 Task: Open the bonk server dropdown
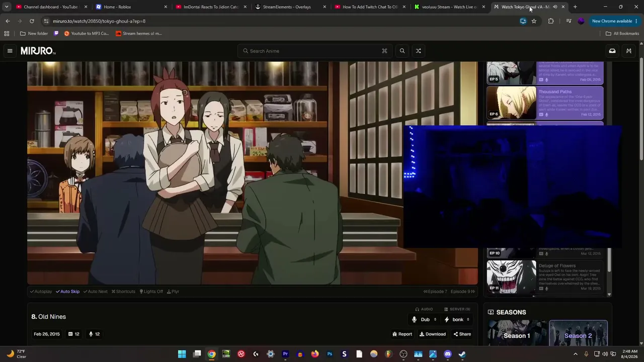pyautogui.click(x=457, y=319)
